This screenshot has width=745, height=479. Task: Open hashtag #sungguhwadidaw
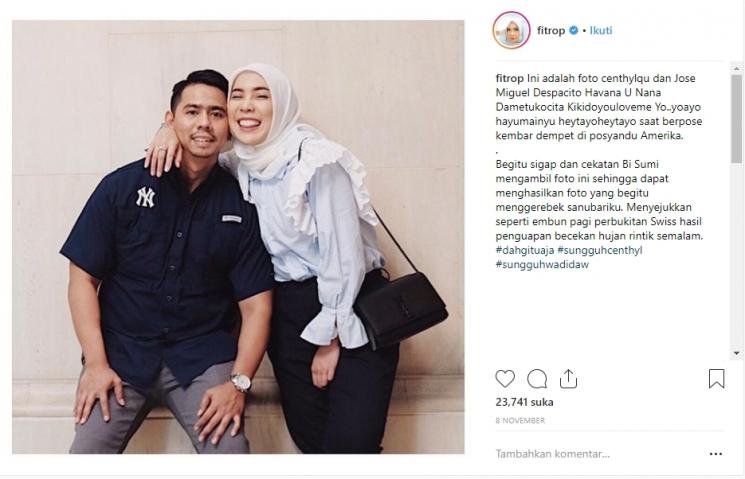coord(542,264)
